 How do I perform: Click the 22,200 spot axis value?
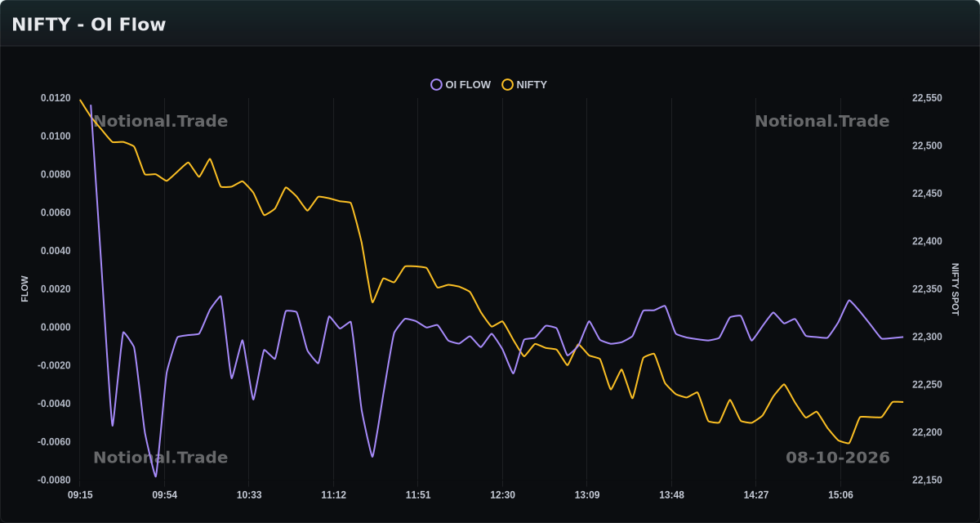[927, 432]
